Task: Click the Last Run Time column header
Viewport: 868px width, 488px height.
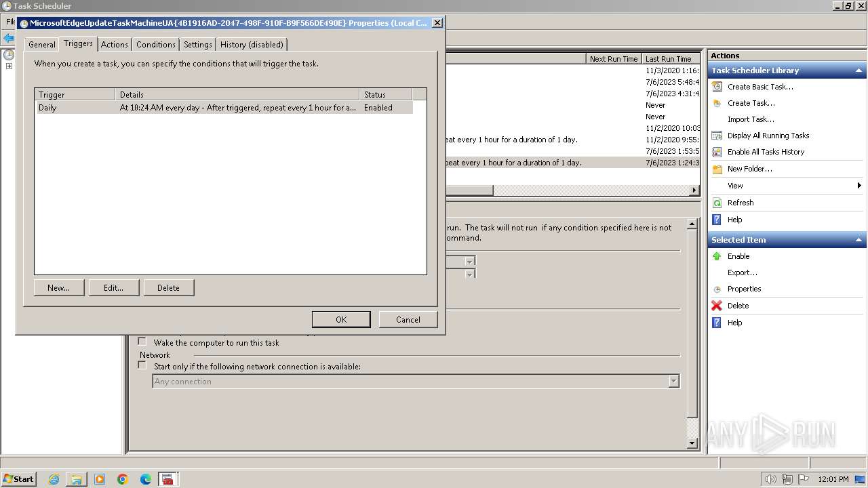Action: (671, 59)
